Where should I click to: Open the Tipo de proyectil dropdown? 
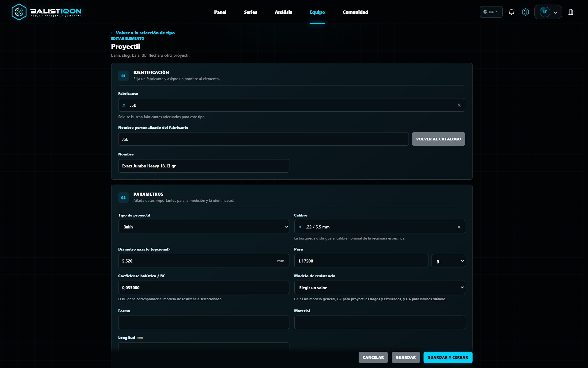click(204, 227)
